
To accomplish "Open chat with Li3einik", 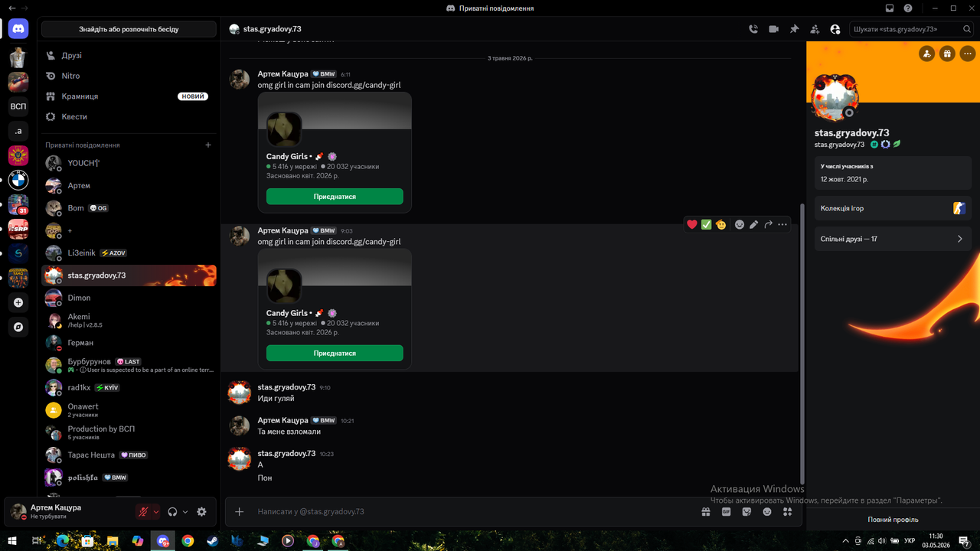I will point(129,253).
